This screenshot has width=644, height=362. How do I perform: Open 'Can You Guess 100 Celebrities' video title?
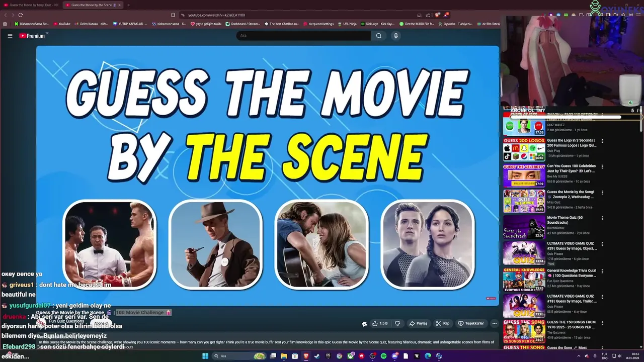pyautogui.click(x=572, y=168)
